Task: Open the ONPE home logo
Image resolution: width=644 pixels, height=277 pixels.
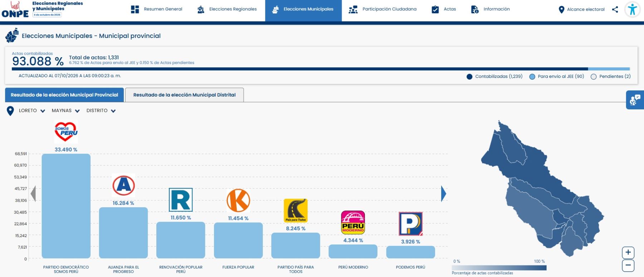Action: [15, 10]
